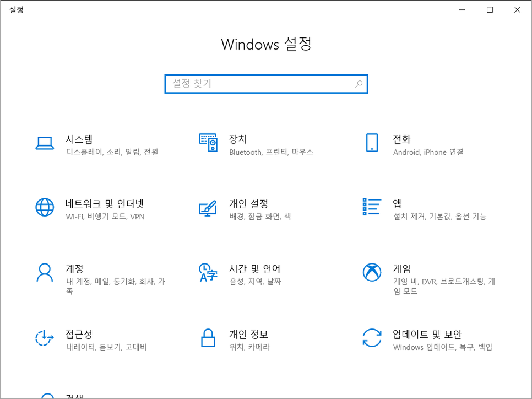Click the 앱 list icon
The width and height of the screenshot is (532, 399).
(x=372, y=207)
